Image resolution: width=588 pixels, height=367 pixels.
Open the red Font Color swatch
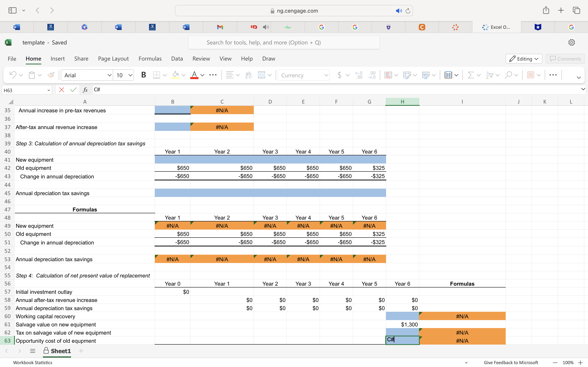coord(194,75)
